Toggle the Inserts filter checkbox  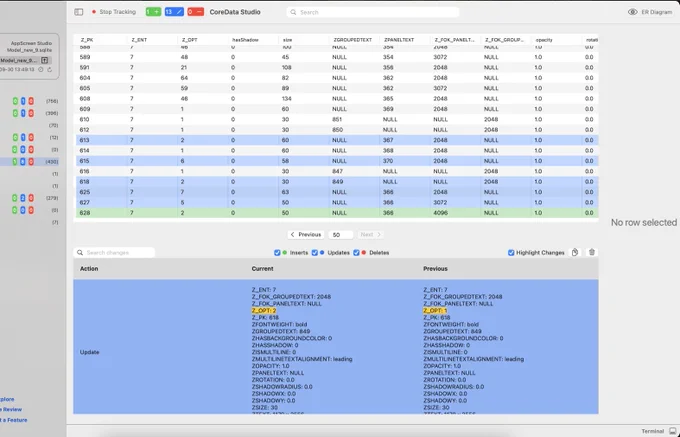tap(277, 253)
